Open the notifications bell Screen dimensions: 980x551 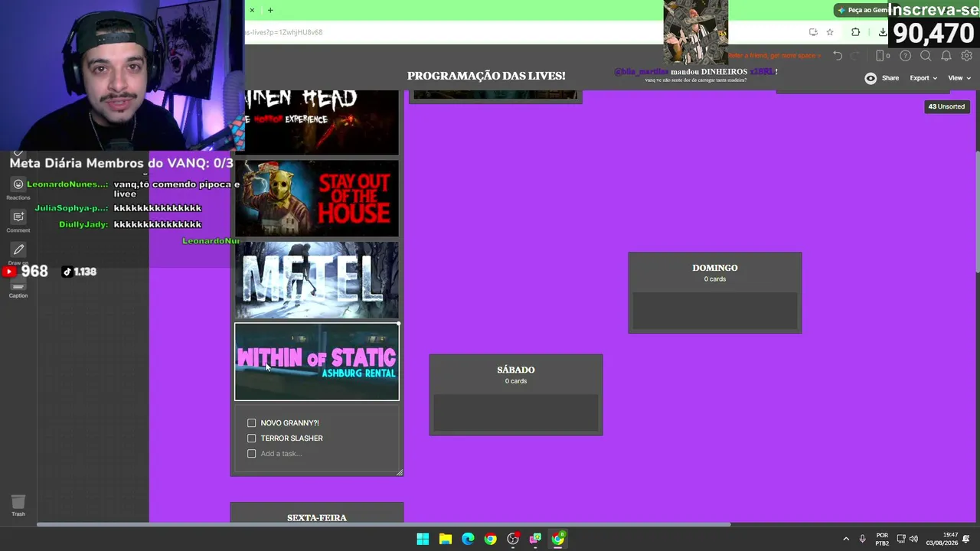[x=946, y=56]
